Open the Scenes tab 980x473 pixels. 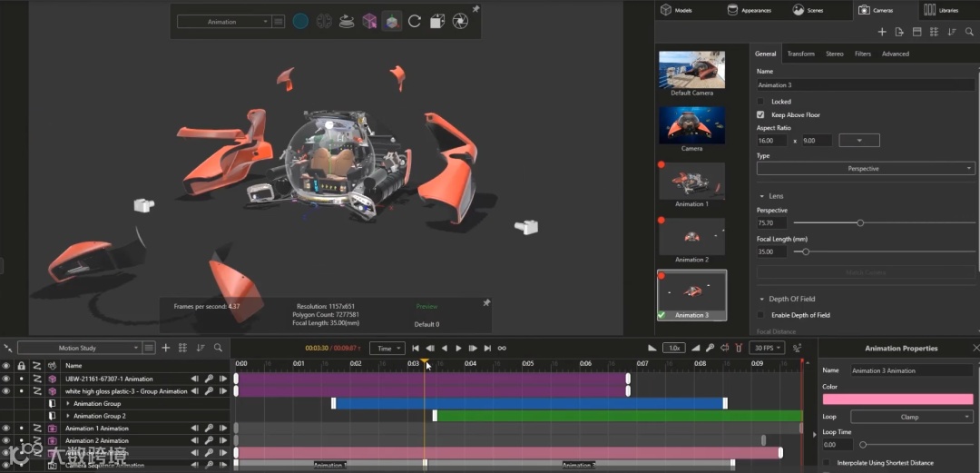(x=808, y=10)
